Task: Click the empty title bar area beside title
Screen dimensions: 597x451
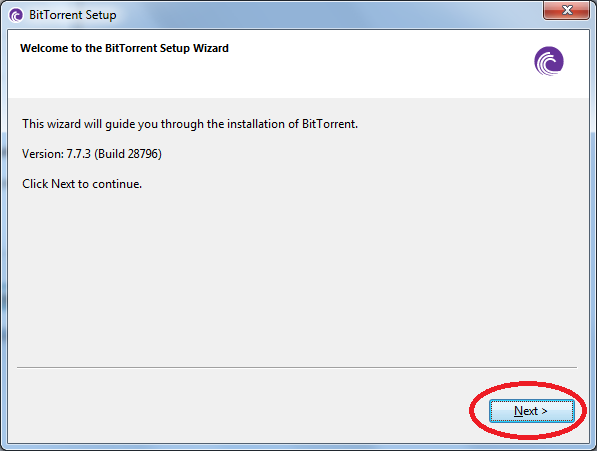Action: [327, 15]
